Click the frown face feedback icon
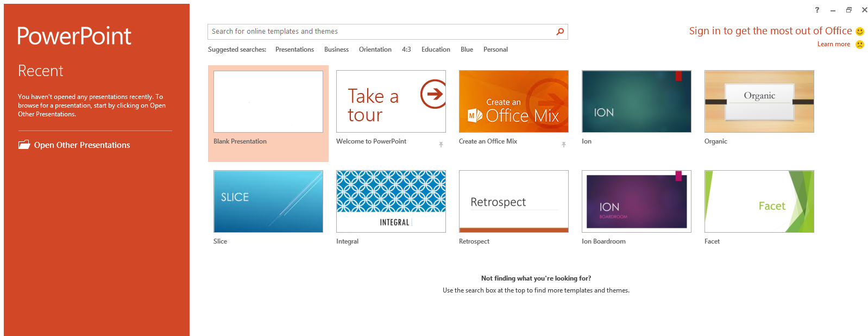Viewport: 868px width, 336px height. (860, 45)
